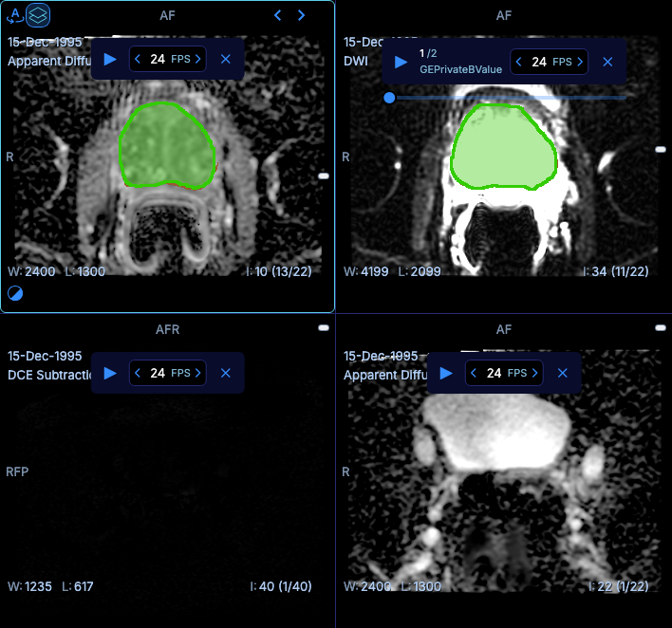Click scroll indicator in DCE Subtraction viewport
This screenshot has height=628, width=672.
coord(324,327)
